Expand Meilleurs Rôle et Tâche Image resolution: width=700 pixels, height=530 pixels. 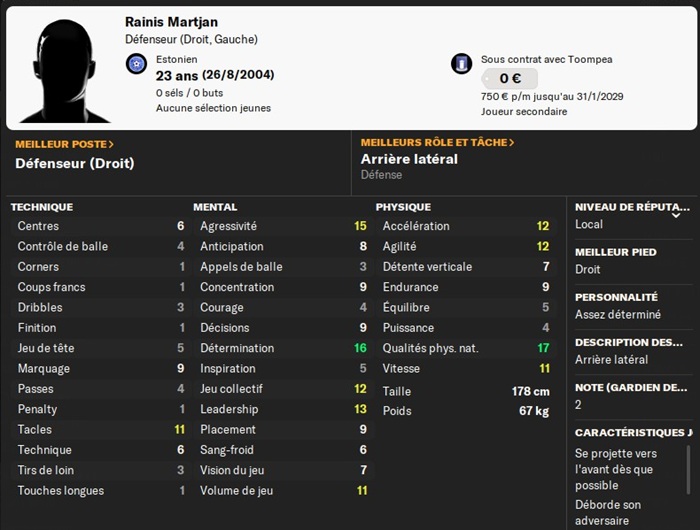(x=437, y=143)
